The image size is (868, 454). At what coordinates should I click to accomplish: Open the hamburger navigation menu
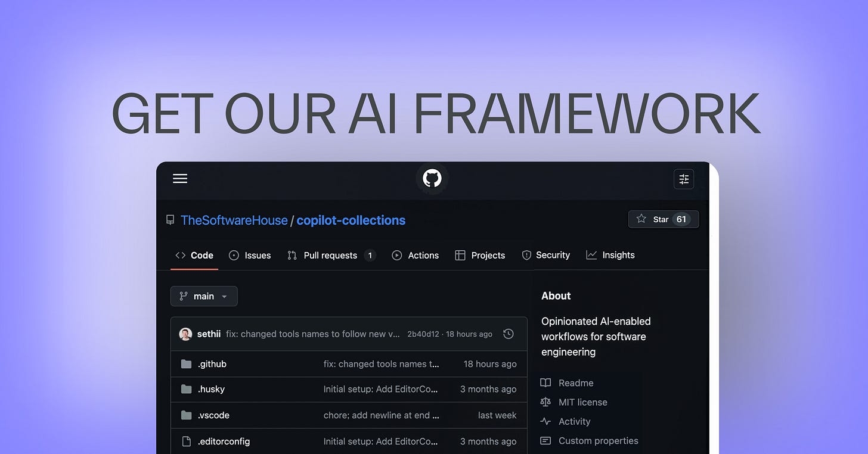[x=180, y=179]
